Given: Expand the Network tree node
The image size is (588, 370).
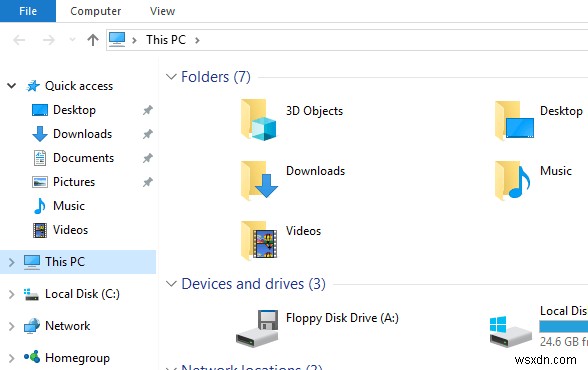Looking at the screenshot, I should click(x=12, y=326).
